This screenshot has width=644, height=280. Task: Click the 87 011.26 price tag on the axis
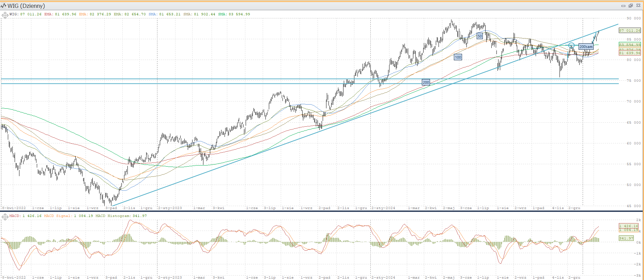[x=630, y=31]
